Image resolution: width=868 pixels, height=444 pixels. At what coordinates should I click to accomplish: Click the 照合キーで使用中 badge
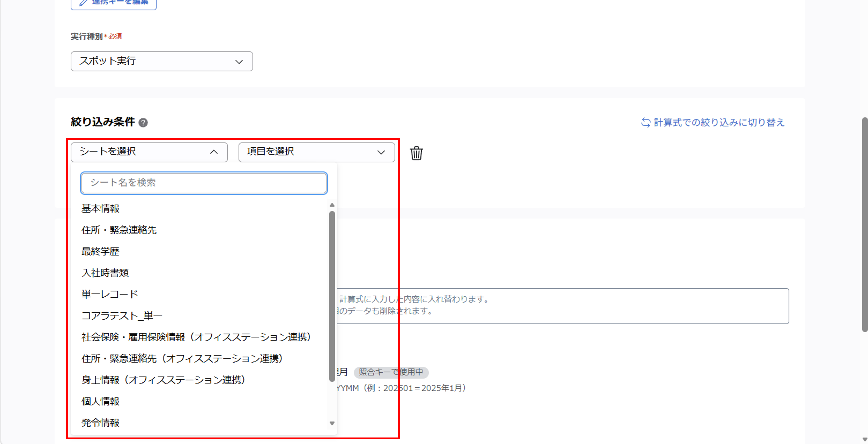391,372
